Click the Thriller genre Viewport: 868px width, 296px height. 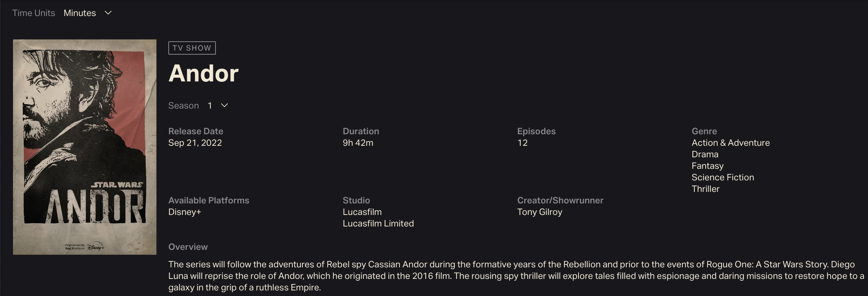click(x=705, y=189)
